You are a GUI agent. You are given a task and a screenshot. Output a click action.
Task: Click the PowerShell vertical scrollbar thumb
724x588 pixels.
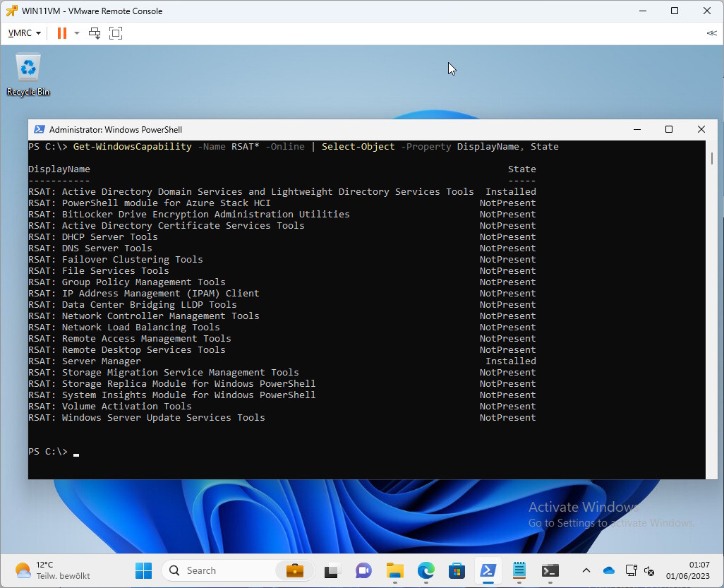[x=711, y=158]
